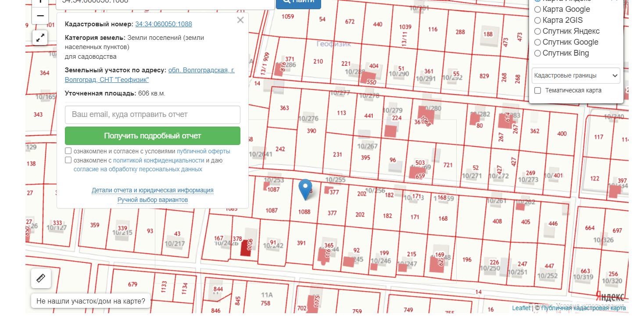Open Детали отчета и юридическая информация
Image resolution: width=644 pixels, height=318 pixels.
click(x=153, y=190)
